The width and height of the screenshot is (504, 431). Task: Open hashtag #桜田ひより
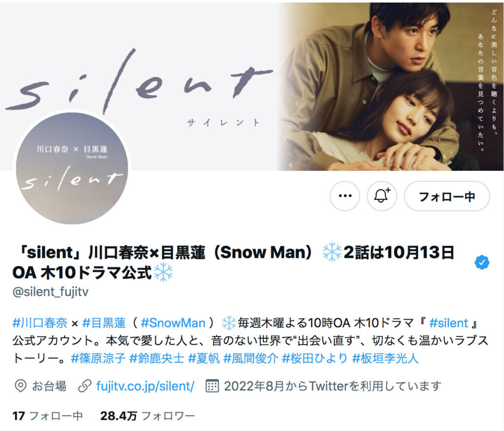[315, 358]
